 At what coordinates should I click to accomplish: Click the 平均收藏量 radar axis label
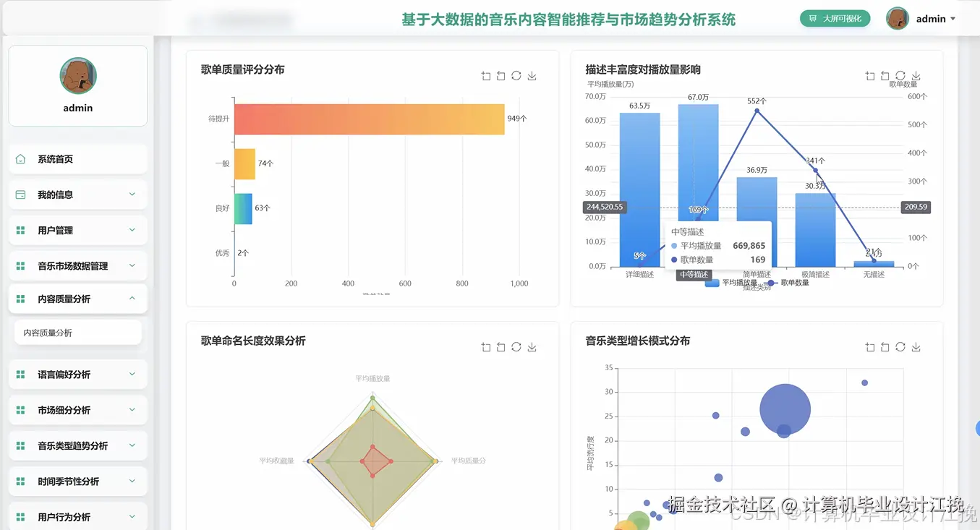(x=277, y=461)
